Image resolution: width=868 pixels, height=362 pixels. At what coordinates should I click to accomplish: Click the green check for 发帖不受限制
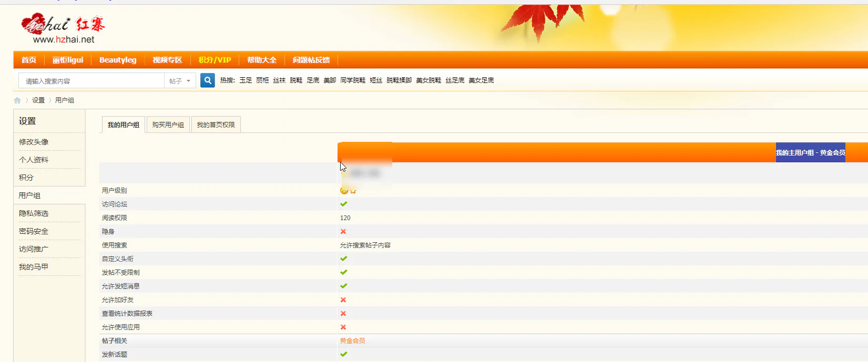point(344,272)
